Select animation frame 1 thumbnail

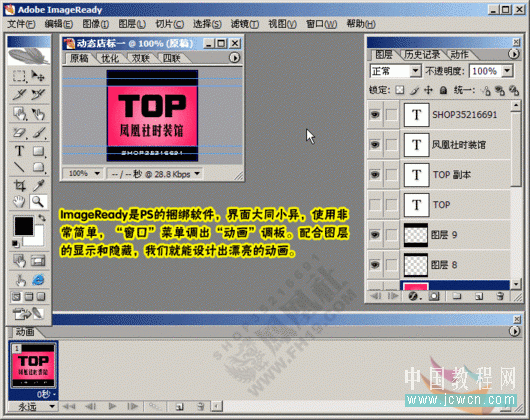click(x=33, y=366)
